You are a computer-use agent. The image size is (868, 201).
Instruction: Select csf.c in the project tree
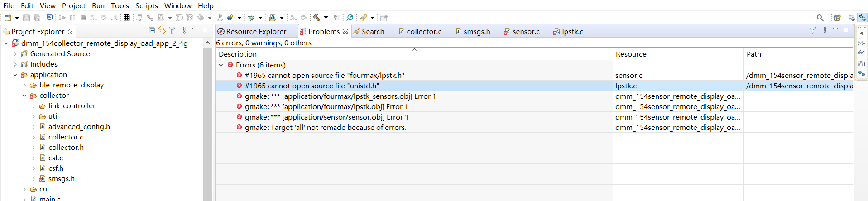(x=56, y=158)
